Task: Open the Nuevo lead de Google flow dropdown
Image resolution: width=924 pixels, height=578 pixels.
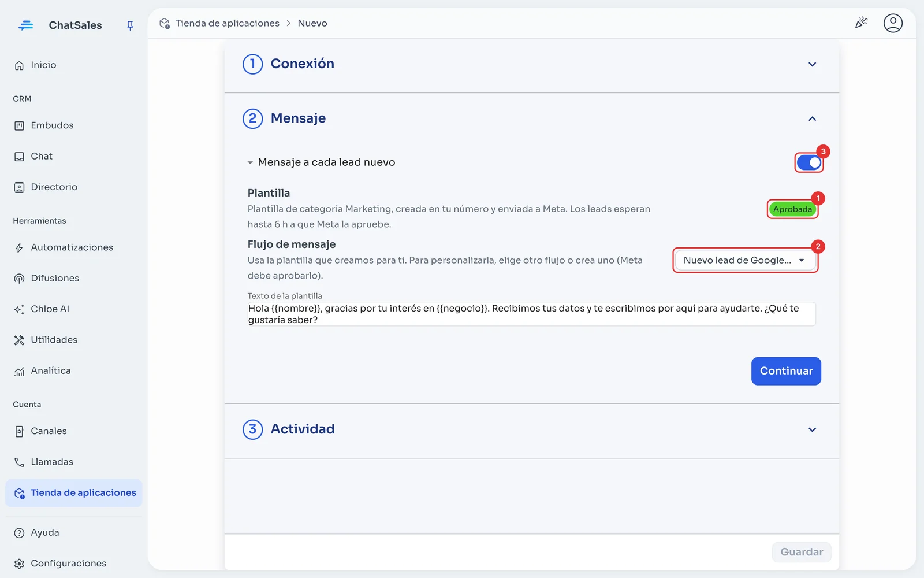Action: [746, 260]
